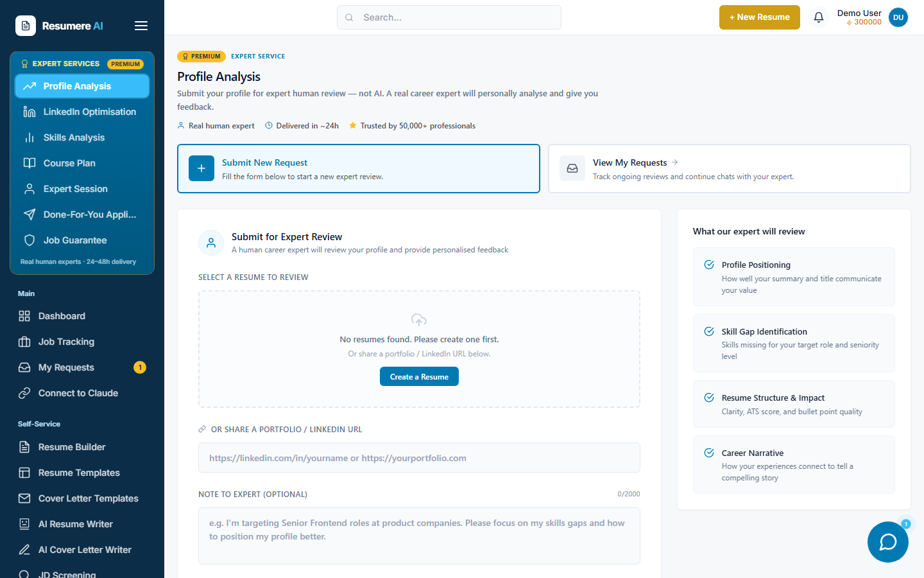Click the New Resume button
Viewport: 924px width, 578px height.
pos(760,17)
